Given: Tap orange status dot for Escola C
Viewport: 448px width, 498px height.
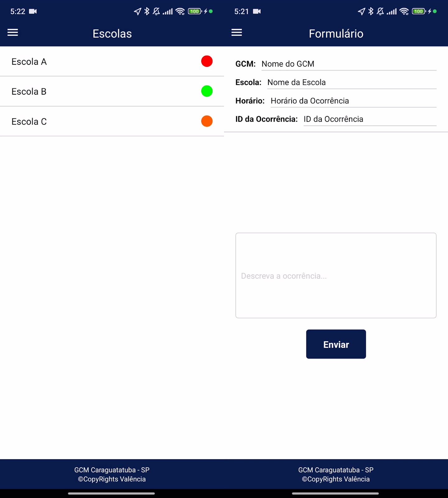Looking at the screenshot, I should tap(207, 121).
